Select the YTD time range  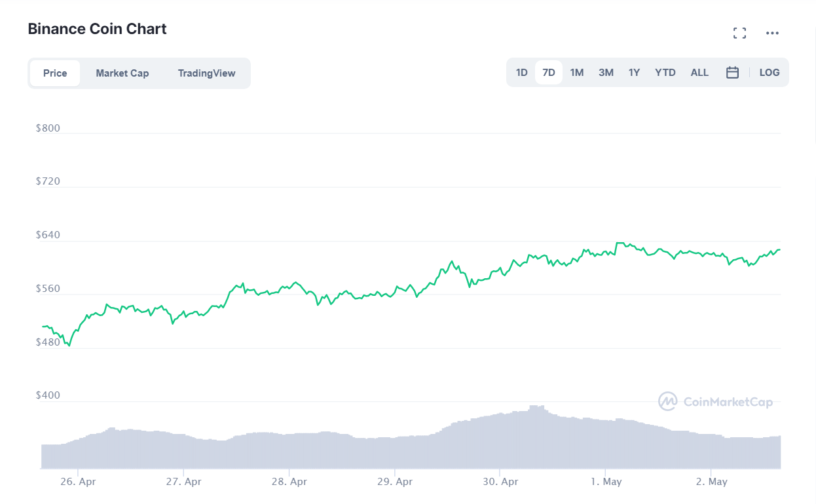pos(665,72)
